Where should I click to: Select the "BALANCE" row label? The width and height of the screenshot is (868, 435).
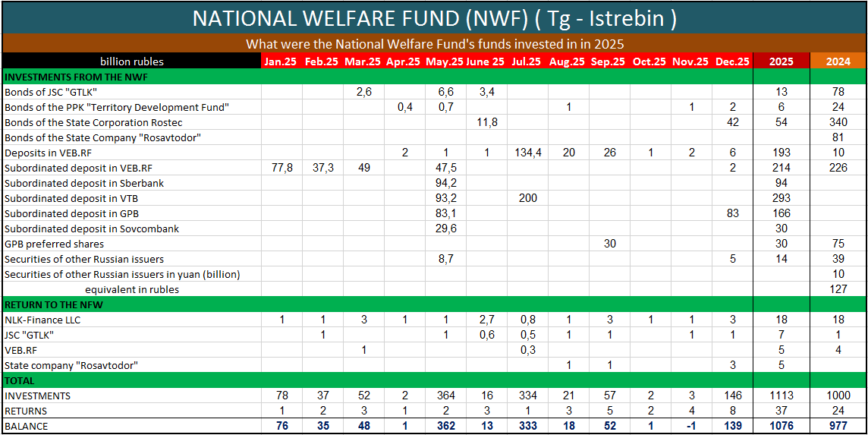click(26, 426)
